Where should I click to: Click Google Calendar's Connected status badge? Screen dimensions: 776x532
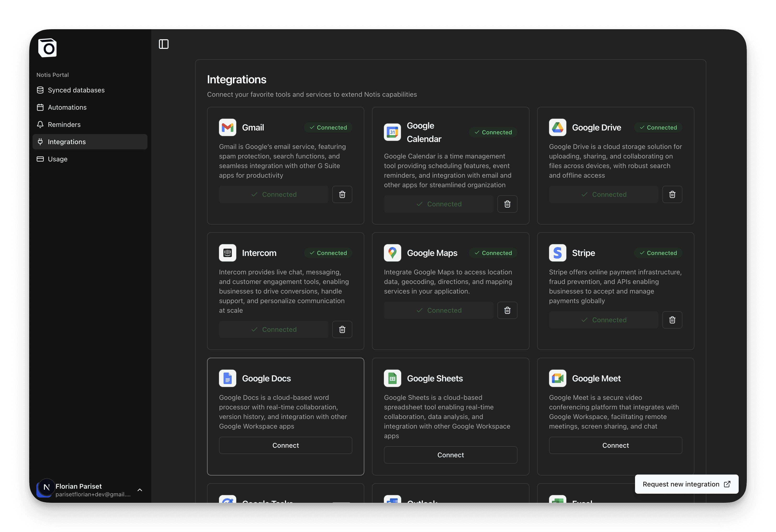click(x=493, y=132)
